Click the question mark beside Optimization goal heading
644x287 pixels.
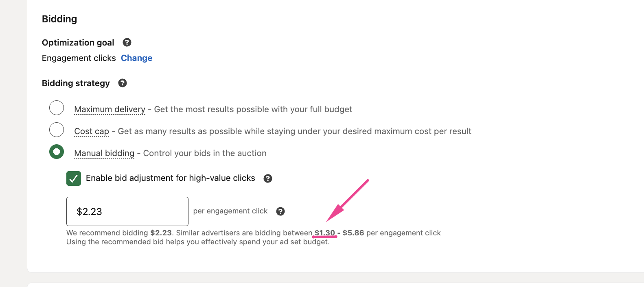(x=126, y=42)
